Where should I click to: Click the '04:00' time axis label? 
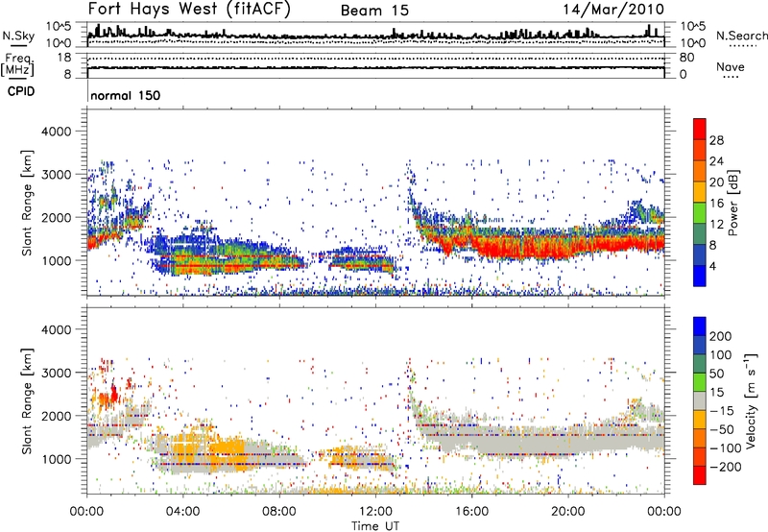pos(183,512)
